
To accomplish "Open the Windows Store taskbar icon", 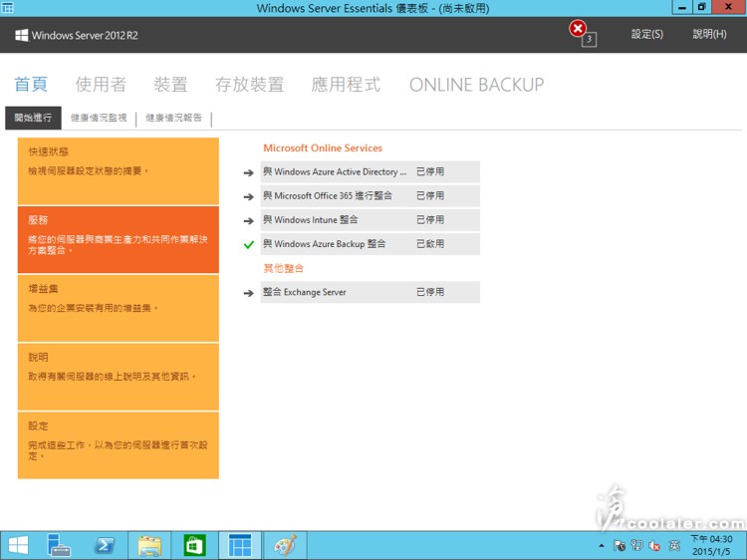I will [x=194, y=546].
